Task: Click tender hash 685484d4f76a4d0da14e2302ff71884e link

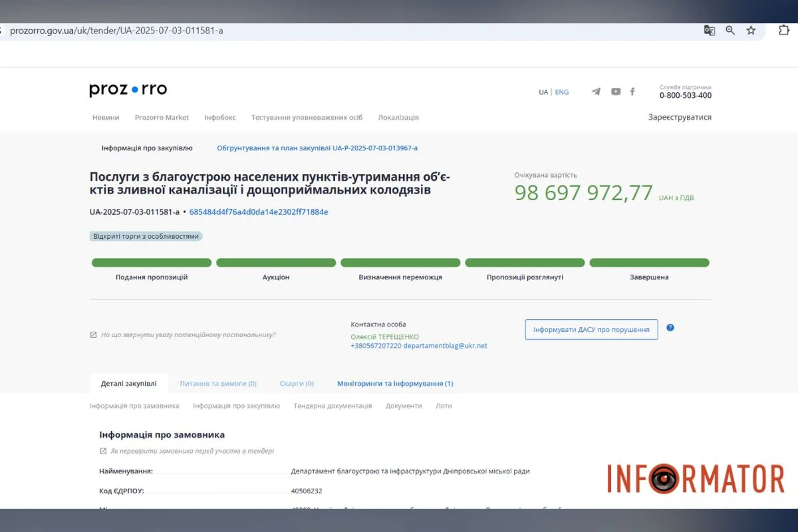Action: click(x=259, y=212)
